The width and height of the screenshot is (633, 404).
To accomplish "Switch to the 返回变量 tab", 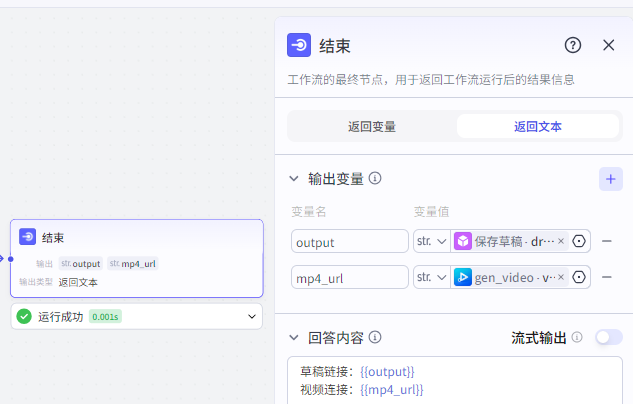I will point(372,126).
